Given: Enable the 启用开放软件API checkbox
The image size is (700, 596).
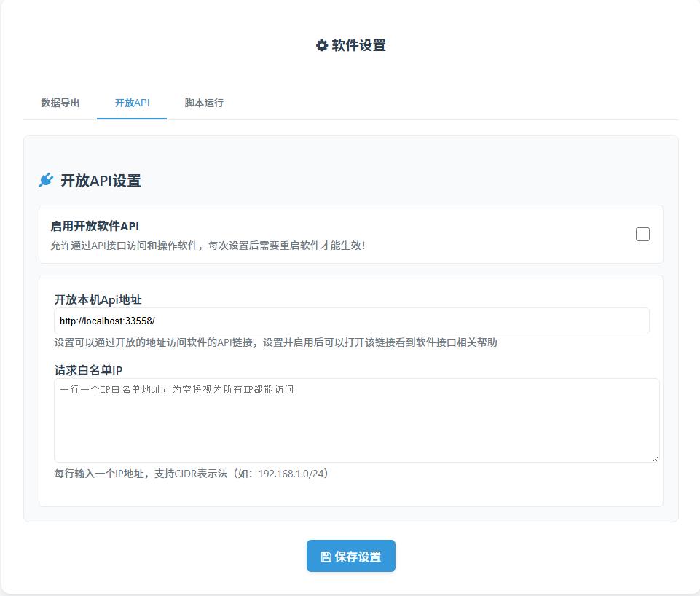Looking at the screenshot, I should click(x=642, y=234).
